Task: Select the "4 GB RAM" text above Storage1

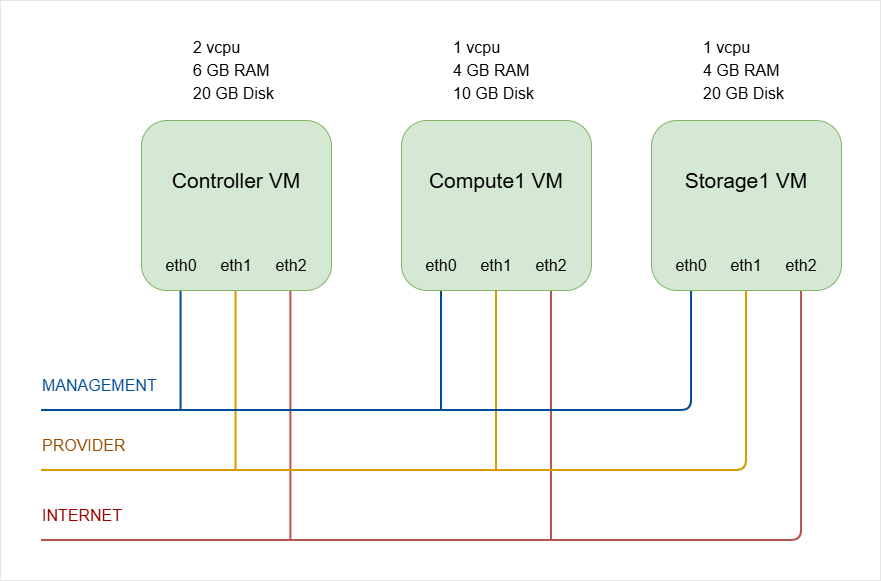Action: point(741,70)
